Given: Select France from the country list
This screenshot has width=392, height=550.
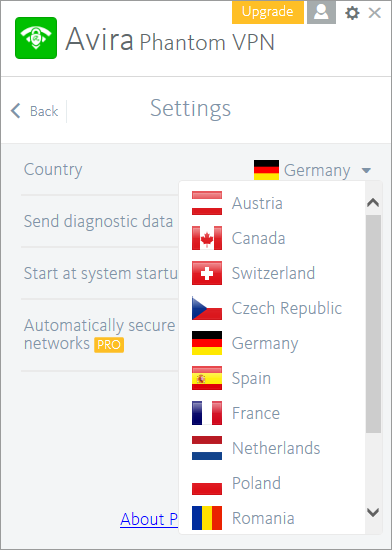Looking at the screenshot, I should [272, 413].
